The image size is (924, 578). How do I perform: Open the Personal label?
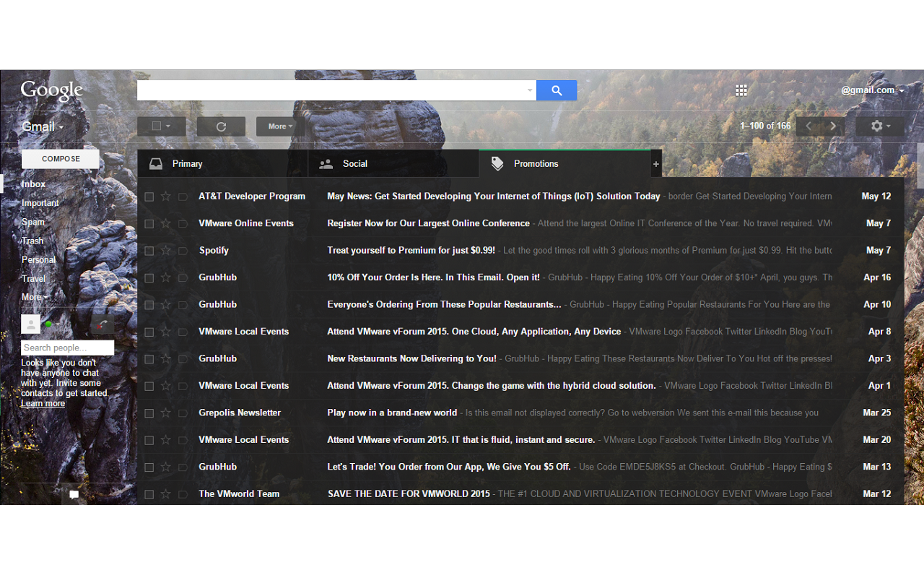pos(38,259)
